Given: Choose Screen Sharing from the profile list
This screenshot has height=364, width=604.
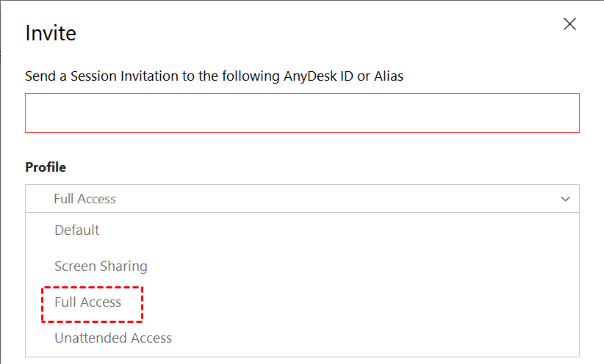Looking at the screenshot, I should tap(101, 266).
